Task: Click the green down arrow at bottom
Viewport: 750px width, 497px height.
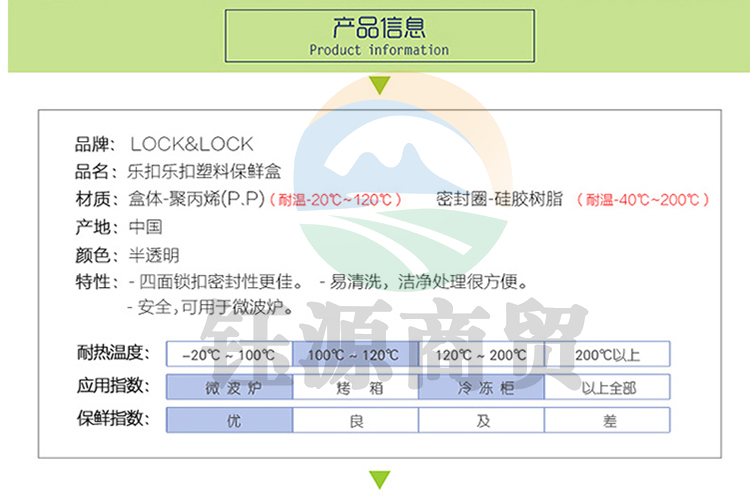Action: coord(379,479)
